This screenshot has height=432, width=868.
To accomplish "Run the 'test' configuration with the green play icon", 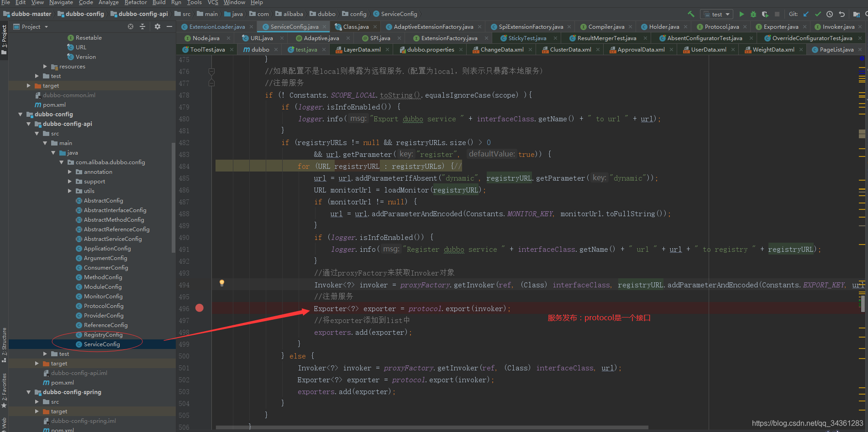I will (x=742, y=14).
